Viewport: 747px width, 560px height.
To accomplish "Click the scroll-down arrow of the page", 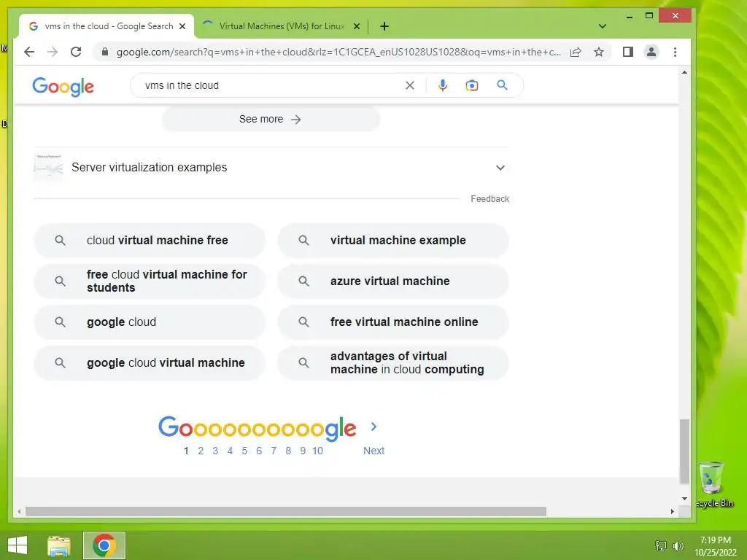I will [x=684, y=499].
